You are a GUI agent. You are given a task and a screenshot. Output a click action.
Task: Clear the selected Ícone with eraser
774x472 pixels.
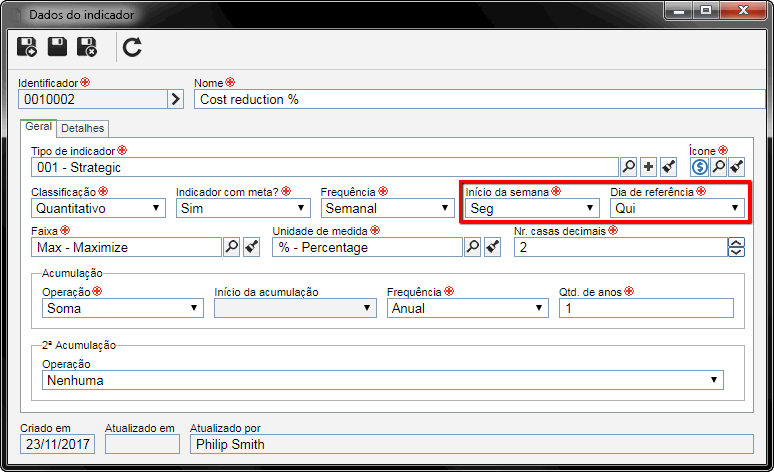pos(736,167)
